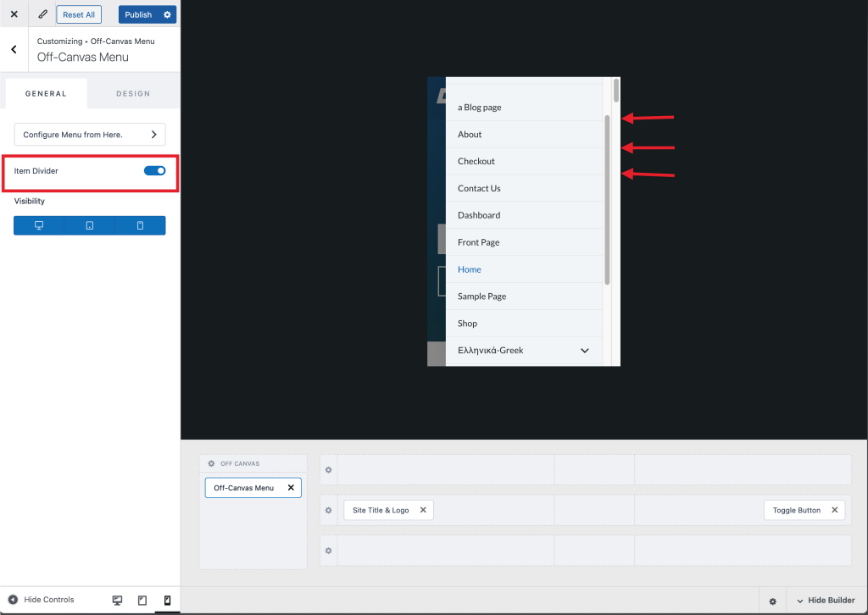Open Configure Menu from Here option
Screen dimensions: 868x615
coord(90,135)
